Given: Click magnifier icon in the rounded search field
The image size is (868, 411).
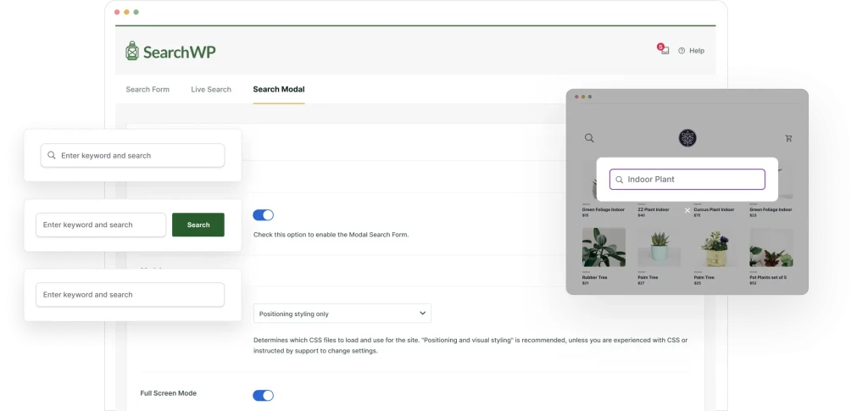Looking at the screenshot, I should [52, 155].
